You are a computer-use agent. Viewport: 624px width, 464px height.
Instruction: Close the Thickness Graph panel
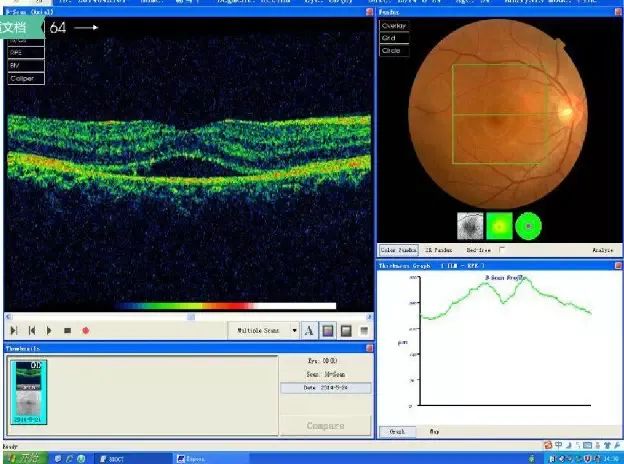click(x=618, y=265)
